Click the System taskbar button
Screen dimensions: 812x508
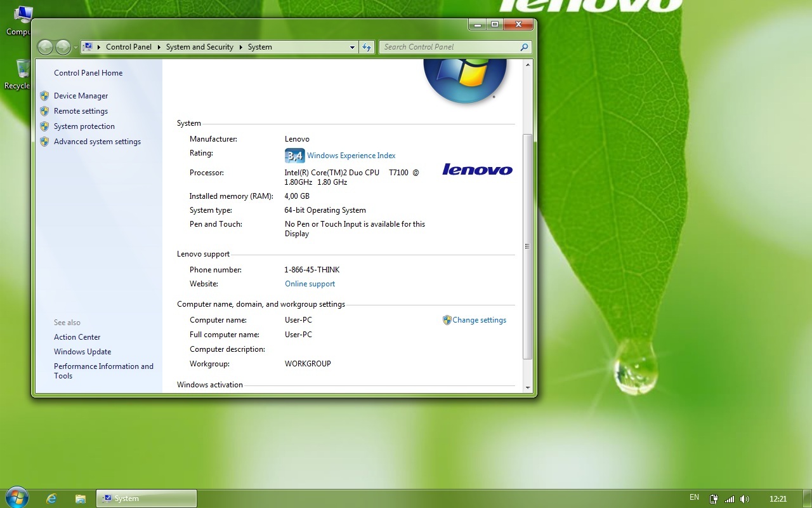147,498
